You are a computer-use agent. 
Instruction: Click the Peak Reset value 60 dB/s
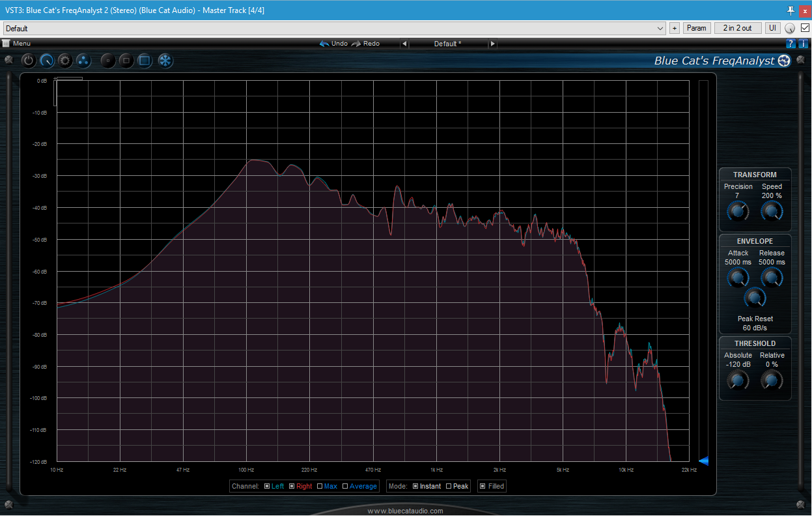[755, 328]
